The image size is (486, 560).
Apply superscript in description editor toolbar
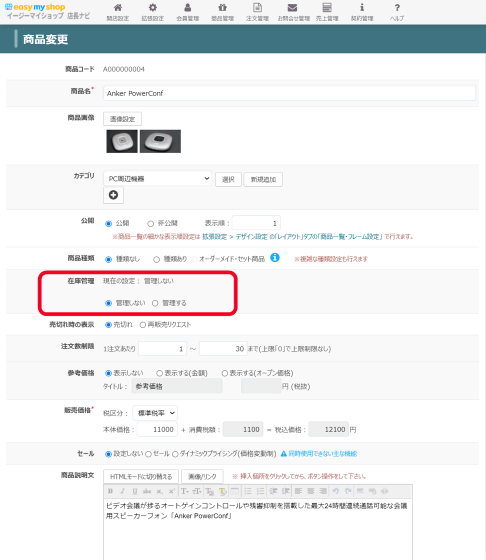click(171, 491)
